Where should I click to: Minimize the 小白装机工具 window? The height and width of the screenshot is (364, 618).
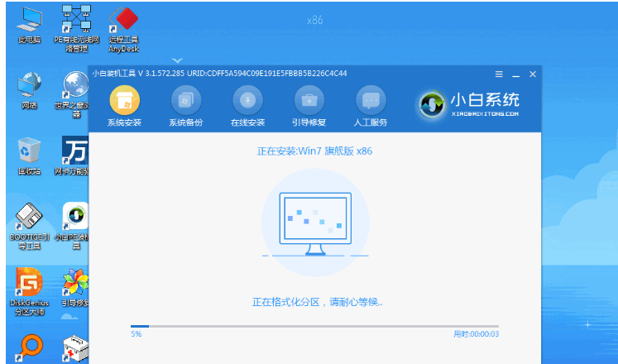click(x=515, y=74)
